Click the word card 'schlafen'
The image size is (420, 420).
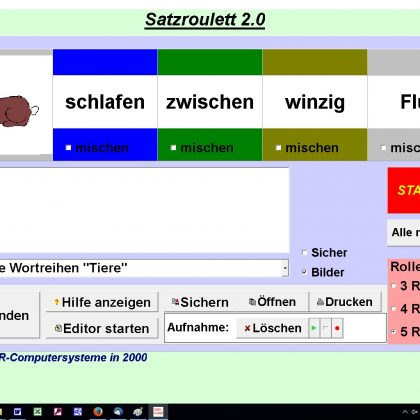tap(105, 102)
